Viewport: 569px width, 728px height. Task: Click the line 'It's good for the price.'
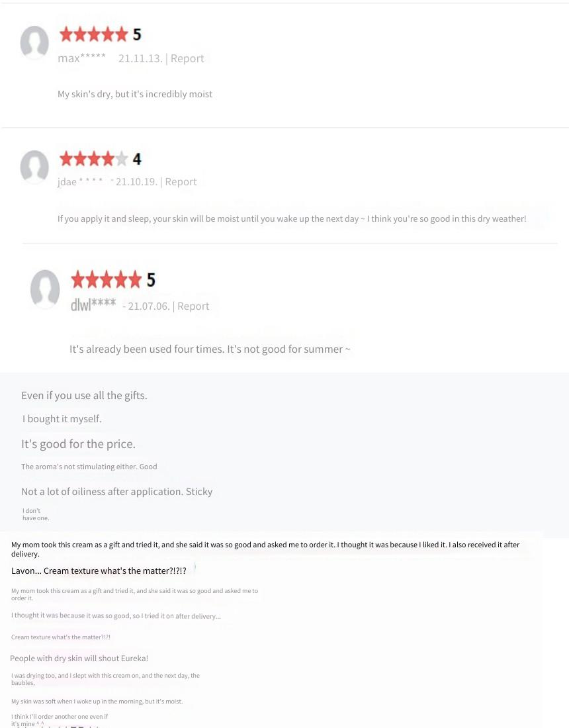coord(79,444)
